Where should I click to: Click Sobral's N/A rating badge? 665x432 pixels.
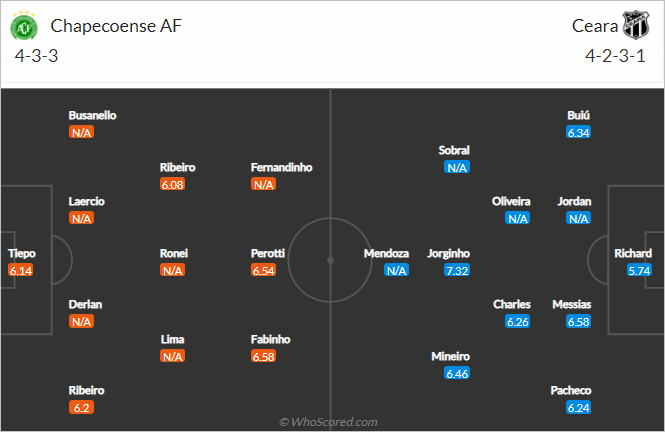[x=457, y=167]
